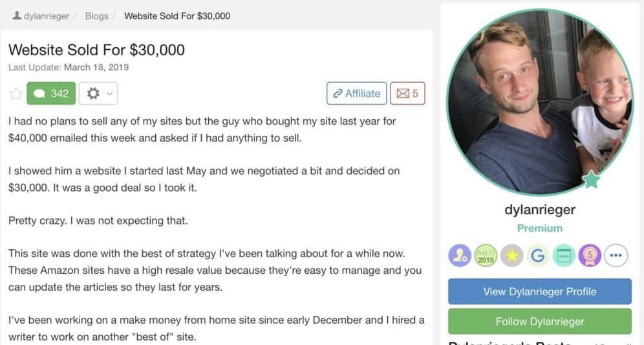644x345 pixels.
Task: Click the purple user profile badge
Action: point(460,256)
